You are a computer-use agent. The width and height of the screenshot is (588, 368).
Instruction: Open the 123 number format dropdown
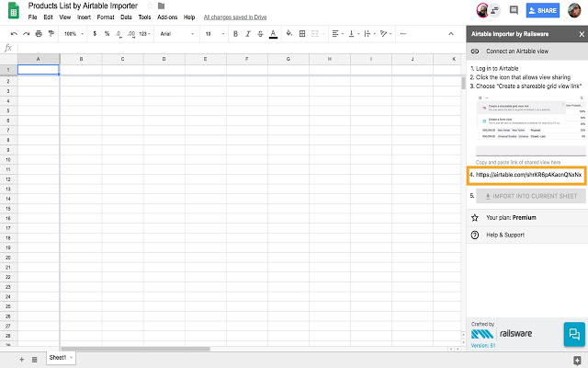144,34
